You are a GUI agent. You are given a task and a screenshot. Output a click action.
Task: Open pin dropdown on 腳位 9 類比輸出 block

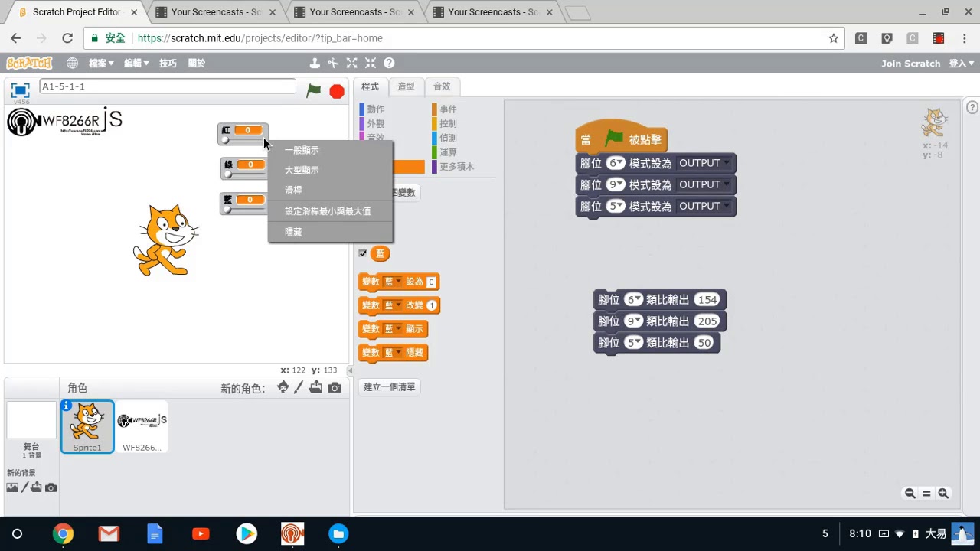coord(633,321)
